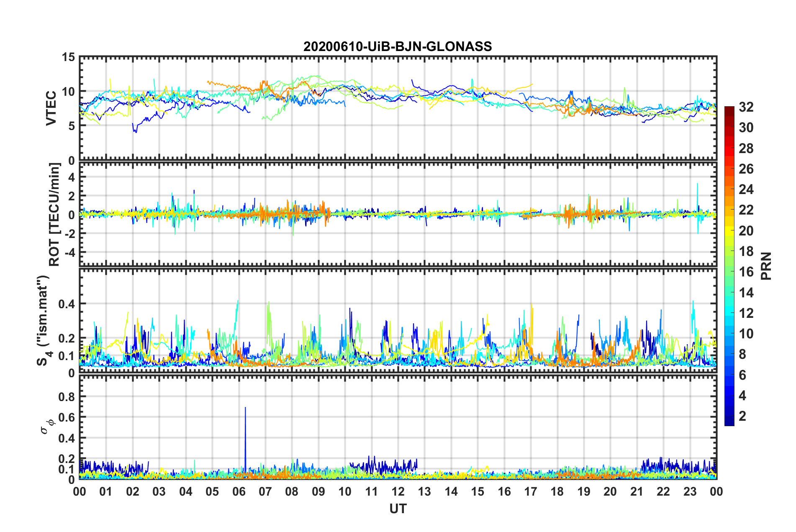Click the dark blue bottom of PRN colorbar

click(x=729, y=421)
